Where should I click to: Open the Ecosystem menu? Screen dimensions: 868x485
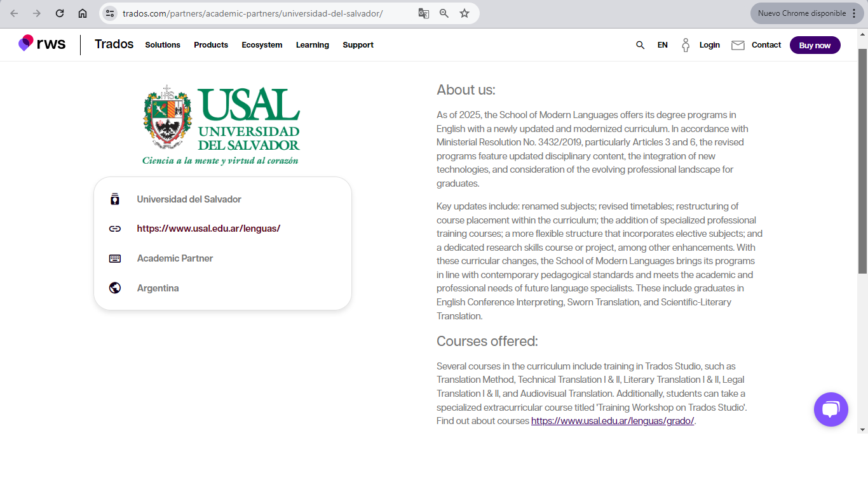[262, 45]
